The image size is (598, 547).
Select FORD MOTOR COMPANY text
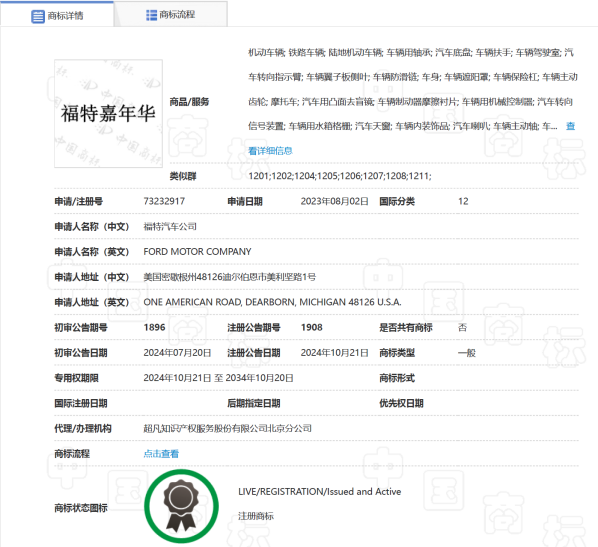[197, 252]
